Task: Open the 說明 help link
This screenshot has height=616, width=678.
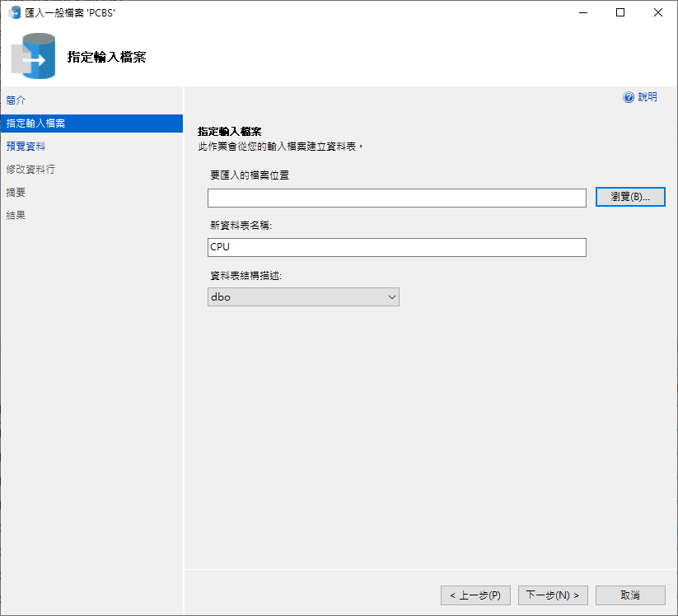Action: point(647,97)
